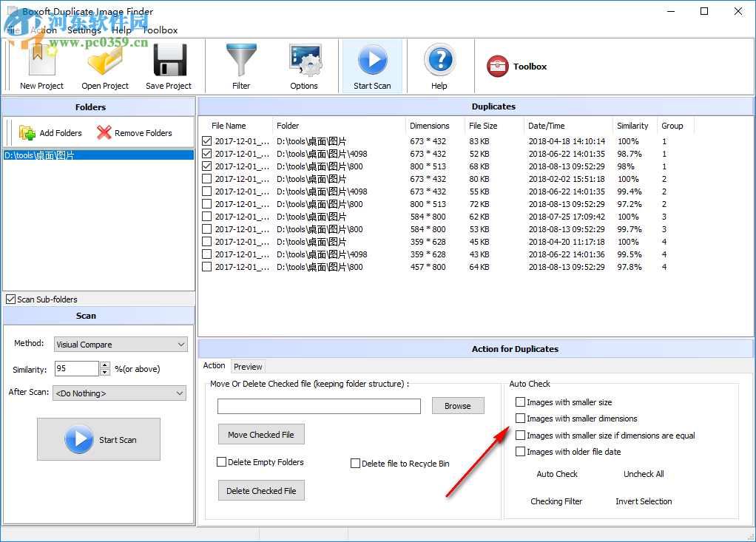This screenshot has width=756, height=542.
Task: Select the D:\tools folder in the Folders list
Action: (44, 155)
